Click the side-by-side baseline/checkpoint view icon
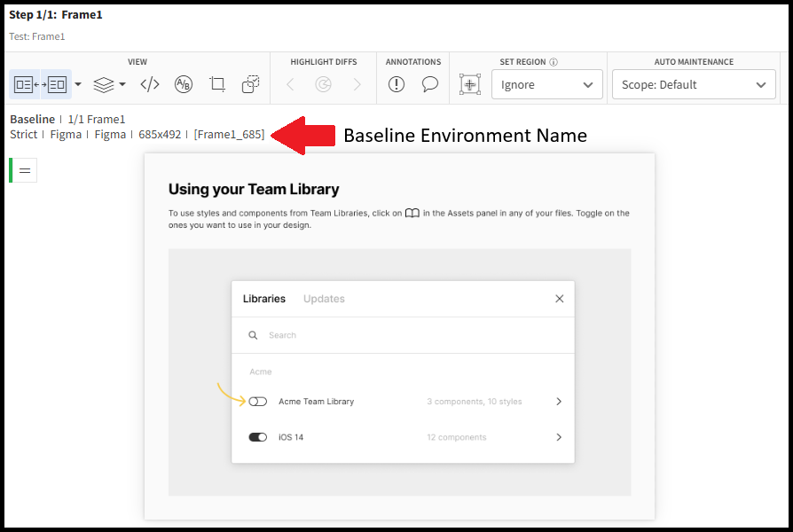This screenshot has height=532, width=793. coord(40,84)
